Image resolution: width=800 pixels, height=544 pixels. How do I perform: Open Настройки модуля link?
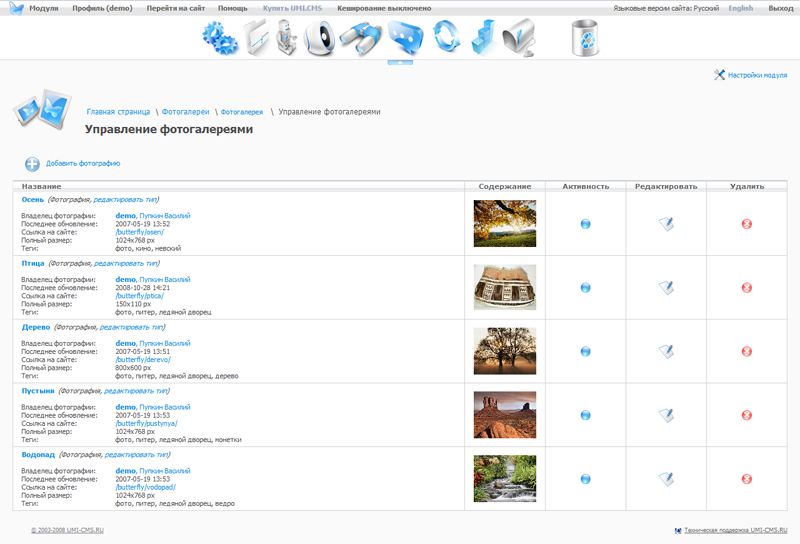click(x=757, y=75)
